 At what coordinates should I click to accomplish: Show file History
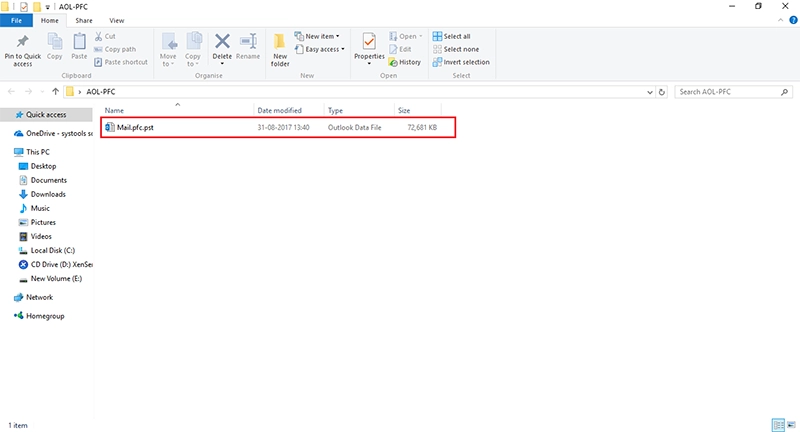click(405, 62)
